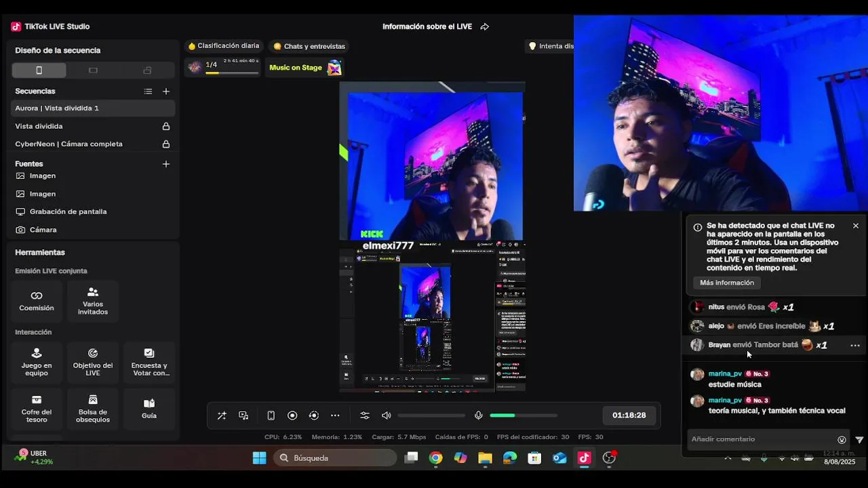Click the alejo gift sender name

click(716, 326)
